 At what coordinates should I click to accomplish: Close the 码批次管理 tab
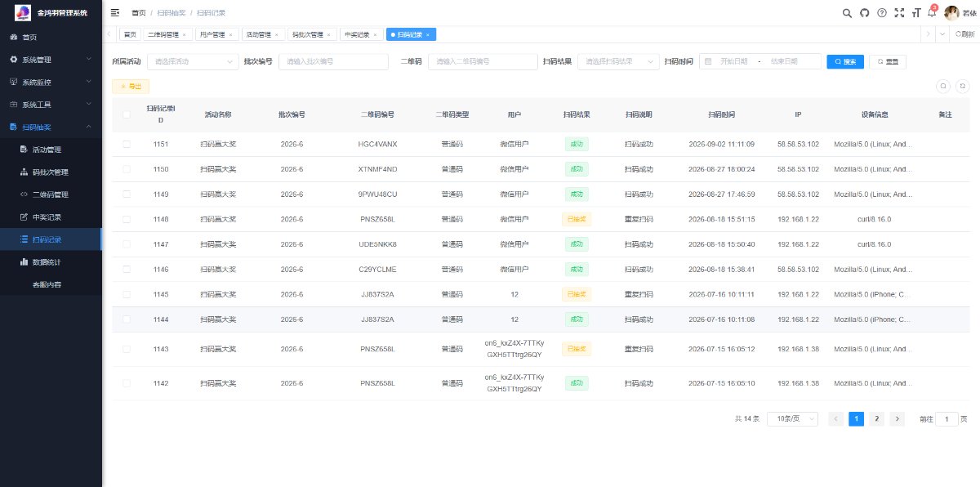(328, 34)
